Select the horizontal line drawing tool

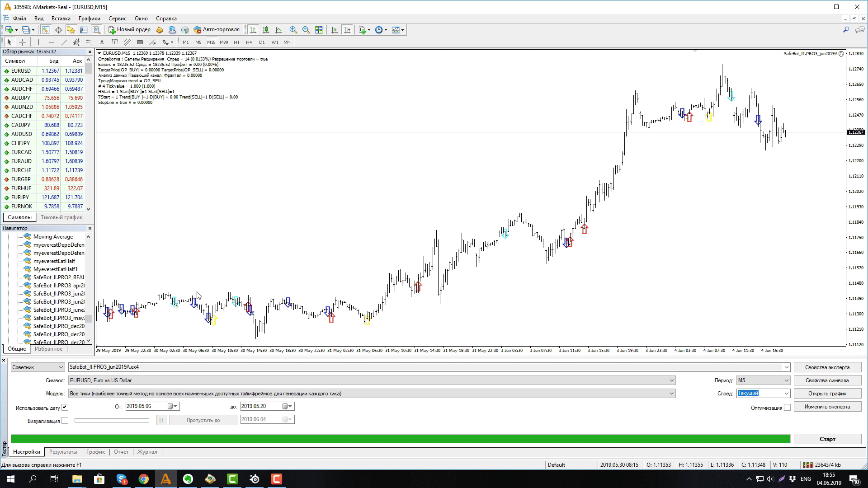pos(52,42)
